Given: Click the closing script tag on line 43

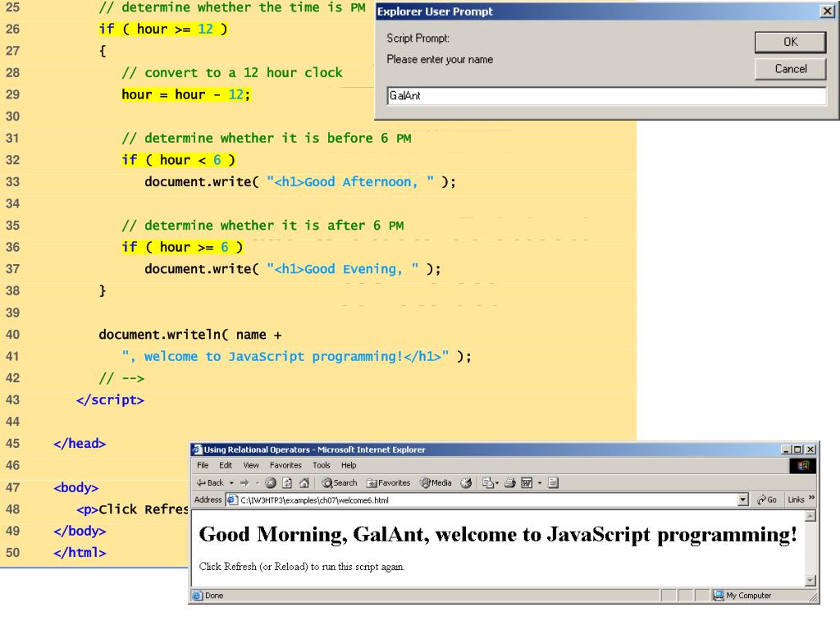Looking at the screenshot, I should [110, 399].
